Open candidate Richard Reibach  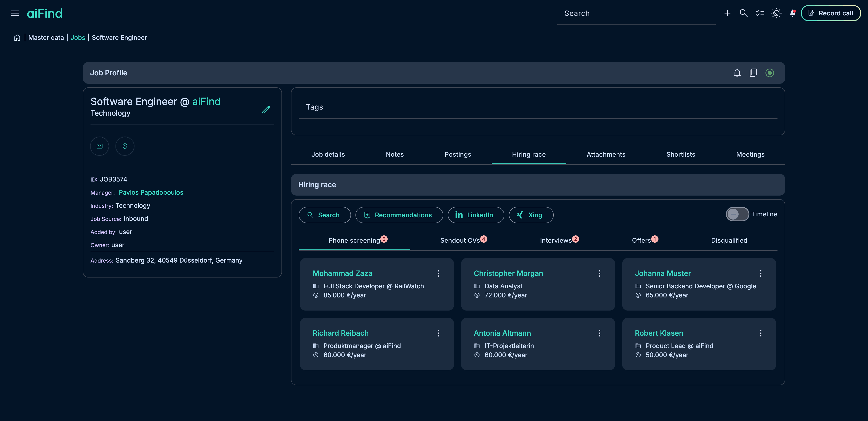340,333
